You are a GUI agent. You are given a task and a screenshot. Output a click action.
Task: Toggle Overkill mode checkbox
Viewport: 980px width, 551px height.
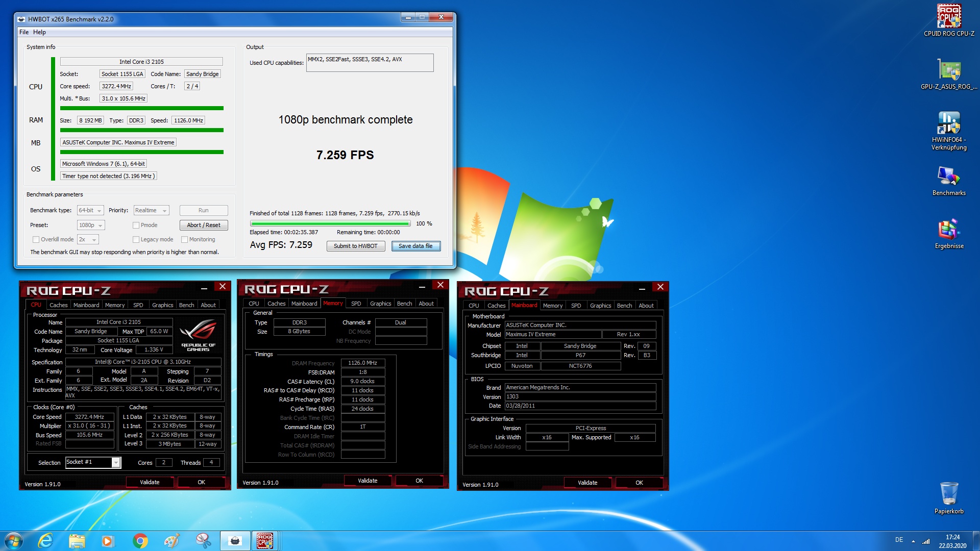point(36,239)
